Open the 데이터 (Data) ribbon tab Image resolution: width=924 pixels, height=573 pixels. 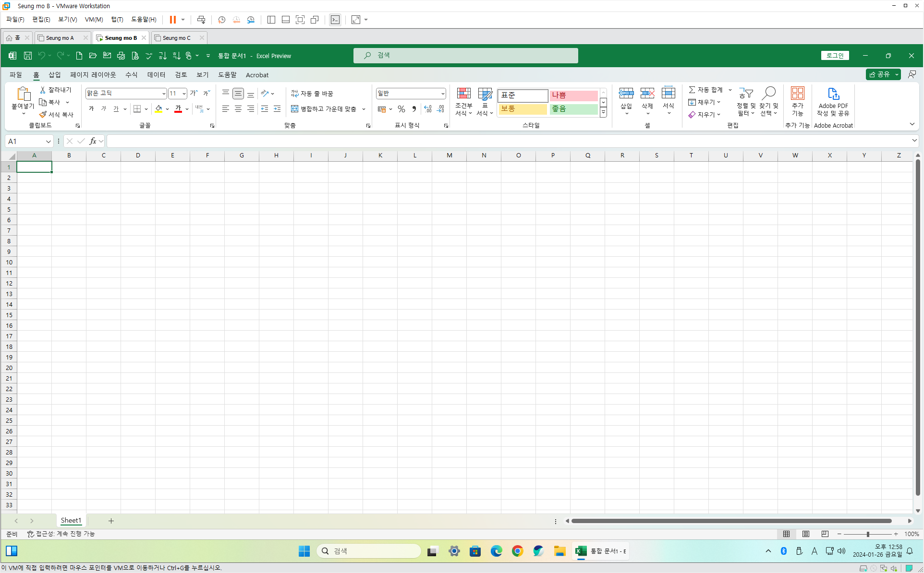156,75
